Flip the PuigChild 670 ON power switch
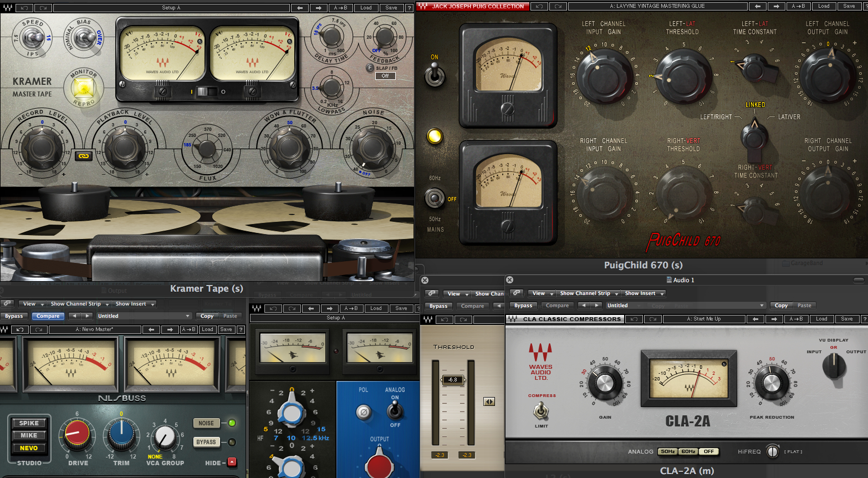This screenshot has height=478, width=868. click(x=435, y=74)
